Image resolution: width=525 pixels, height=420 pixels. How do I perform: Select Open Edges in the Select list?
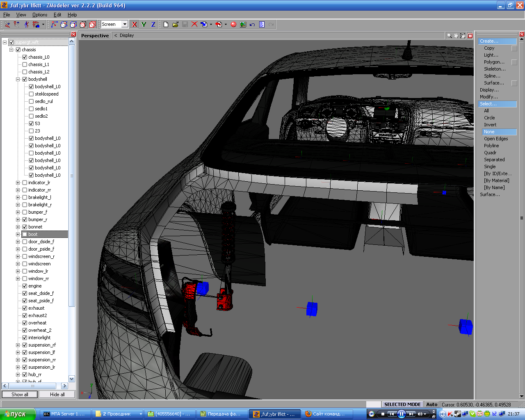(x=496, y=139)
